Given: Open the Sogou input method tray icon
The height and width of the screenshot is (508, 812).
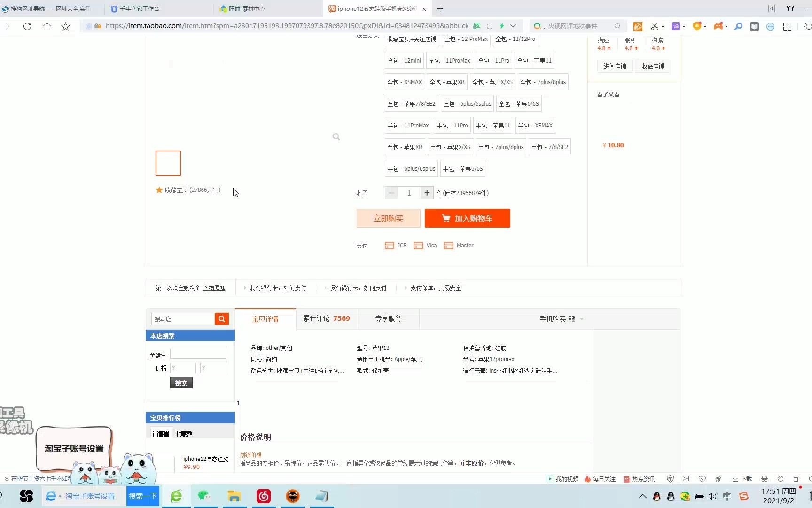Looking at the screenshot, I should [743, 496].
